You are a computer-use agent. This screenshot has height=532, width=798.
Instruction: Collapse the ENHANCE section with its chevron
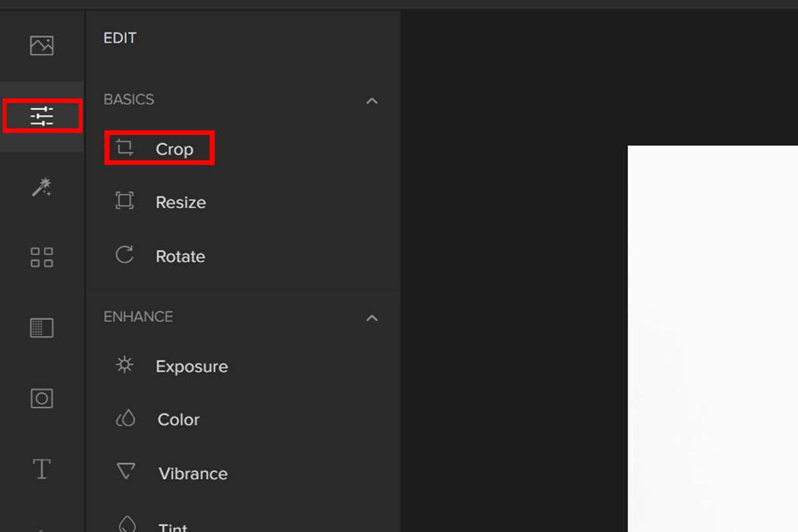[372, 318]
